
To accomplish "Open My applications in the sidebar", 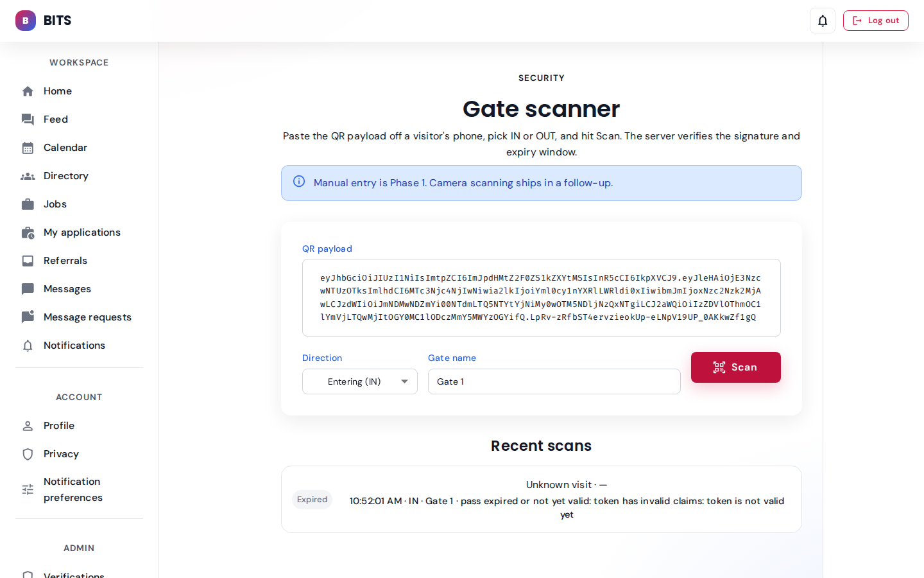I will click(81, 232).
